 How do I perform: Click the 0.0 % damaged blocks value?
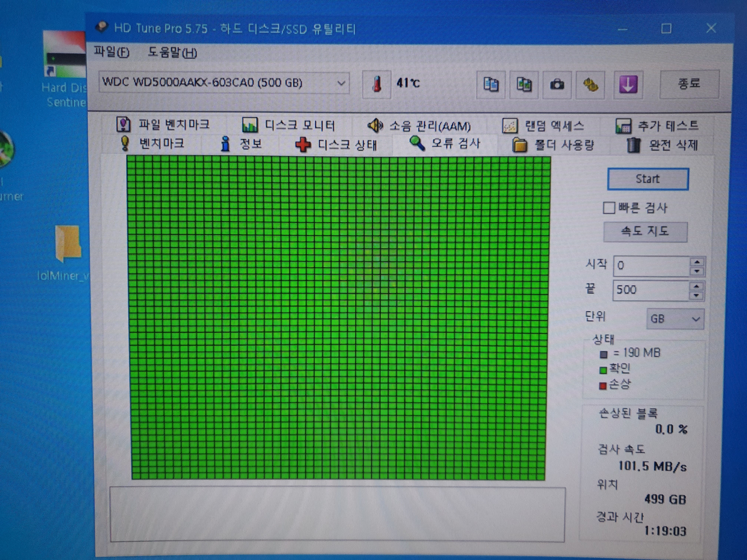(671, 429)
